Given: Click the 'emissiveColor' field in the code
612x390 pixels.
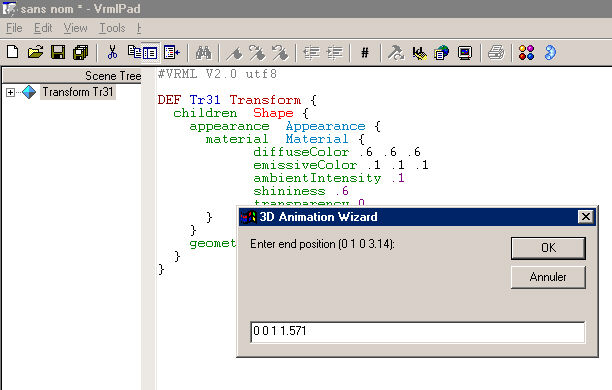Looking at the screenshot, I should tap(305, 165).
